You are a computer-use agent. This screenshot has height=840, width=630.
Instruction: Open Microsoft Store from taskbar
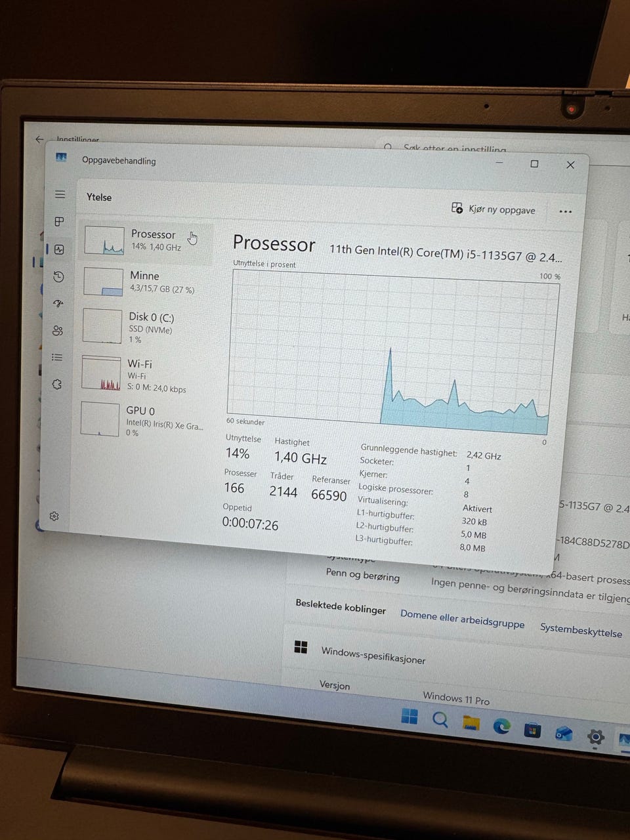533,730
